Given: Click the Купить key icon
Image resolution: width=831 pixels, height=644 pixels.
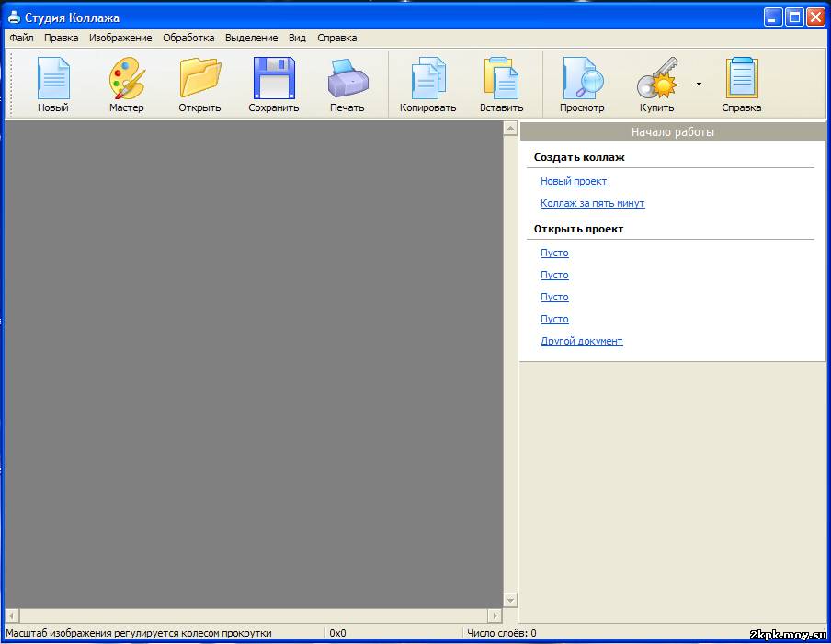Looking at the screenshot, I should (657, 78).
